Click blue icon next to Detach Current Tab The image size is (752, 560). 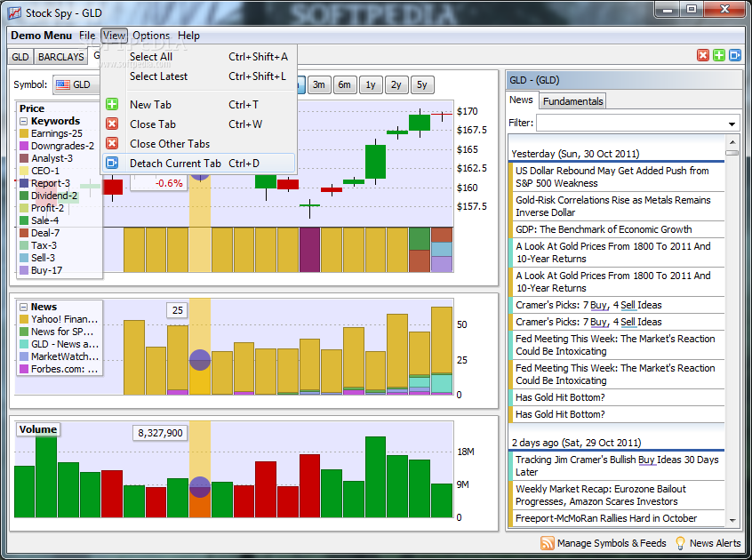point(112,163)
